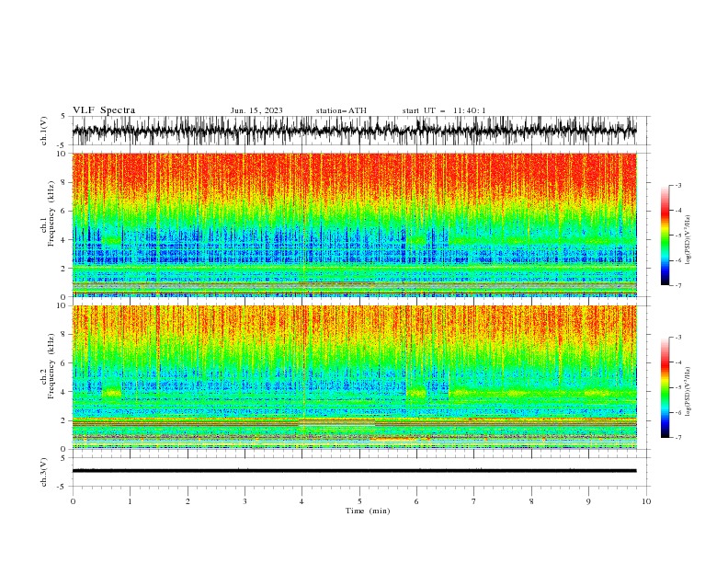Click the time axis tick label "0"
The width and height of the screenshot is (728, 563).
[73, 501]
